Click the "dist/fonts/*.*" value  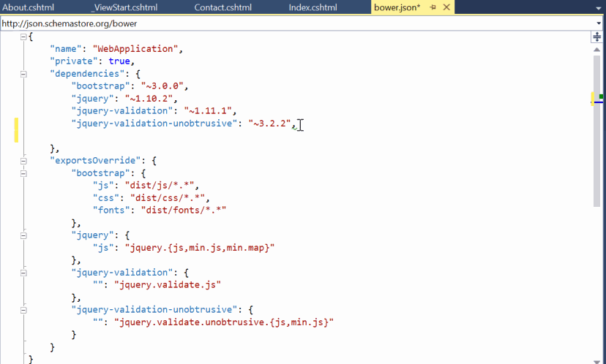coord(183,210)
